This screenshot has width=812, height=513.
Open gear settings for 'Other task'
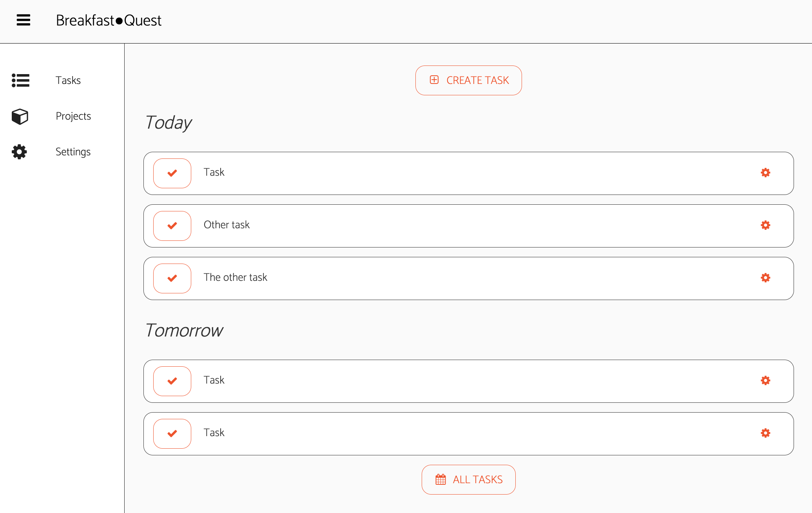click(765, 225)
